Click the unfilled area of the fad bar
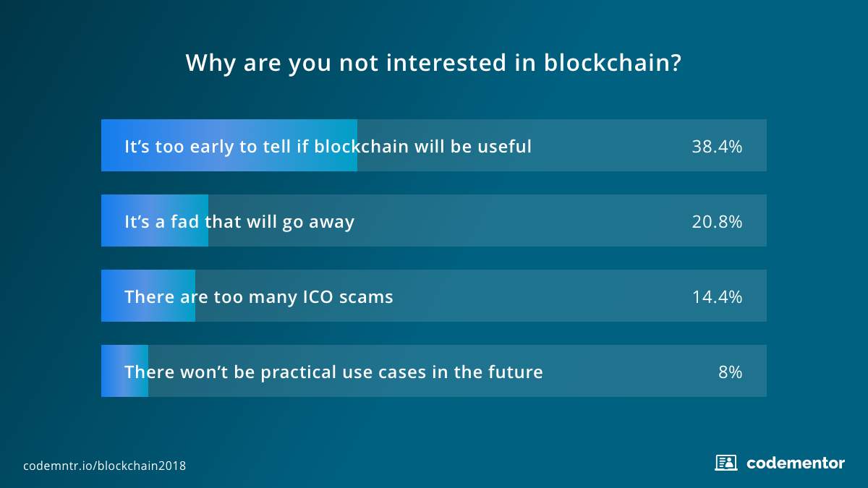This screenshot has width=868, height=488. [x=488, y=221]
